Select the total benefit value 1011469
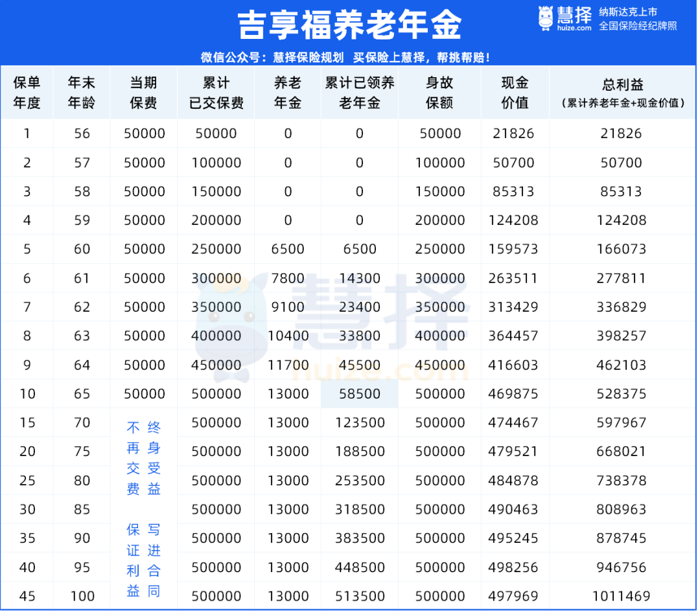This screenshot has width=700, height=611. 621,595
